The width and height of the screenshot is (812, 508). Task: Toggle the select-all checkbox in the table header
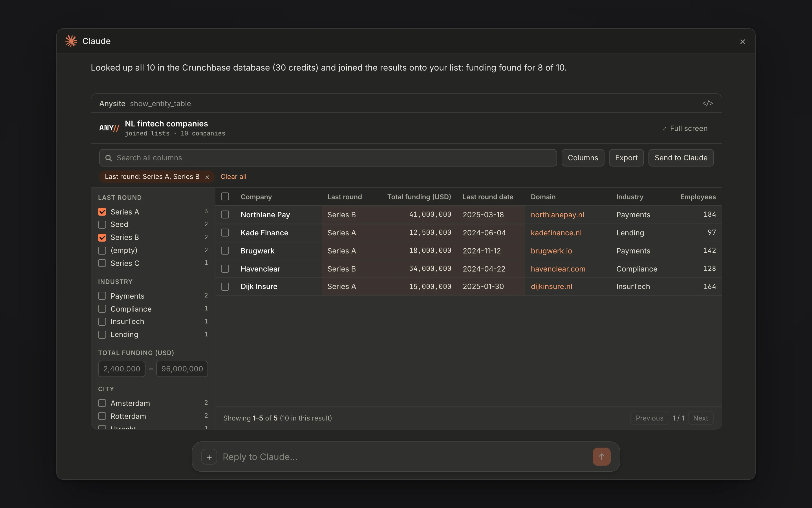click(x=225, y=196)
